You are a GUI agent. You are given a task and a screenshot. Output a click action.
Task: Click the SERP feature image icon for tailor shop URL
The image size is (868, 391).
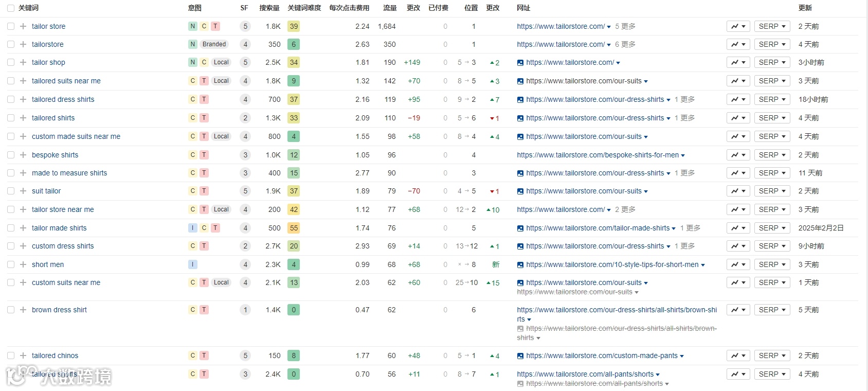click(520, 63)
